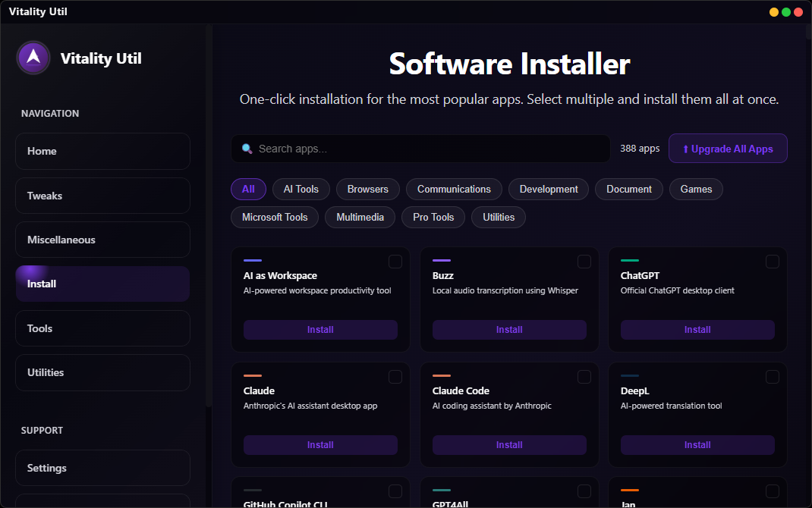The width and height of the screenshot is (812, 508).
Task: Open the Tweaks section in sidebar
Action: pos(102,196)
